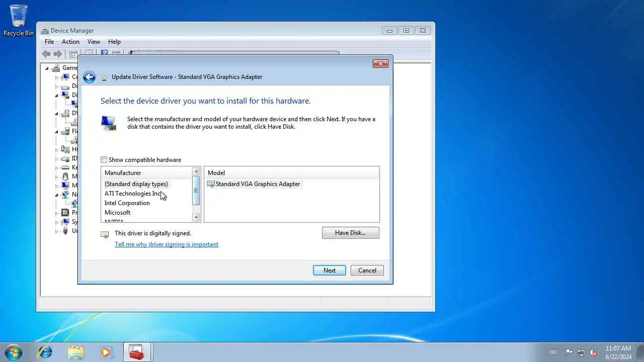
Task: Open the Action menu
Action: coord(70,42)
